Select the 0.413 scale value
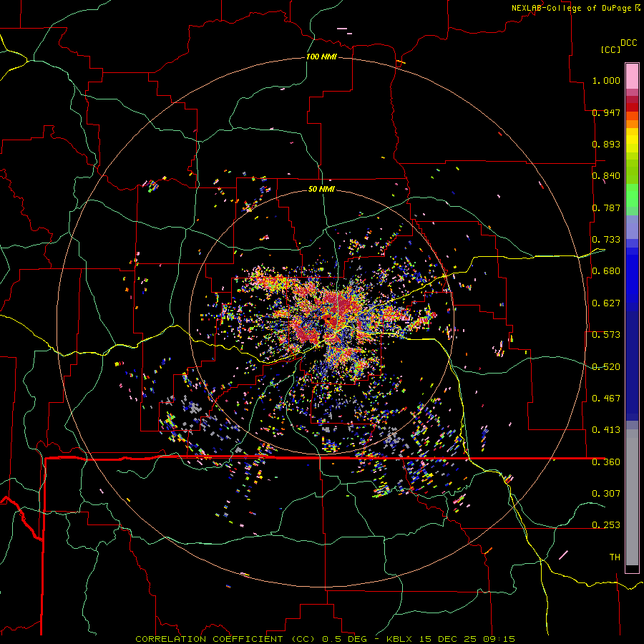 [x=606, y=430]
